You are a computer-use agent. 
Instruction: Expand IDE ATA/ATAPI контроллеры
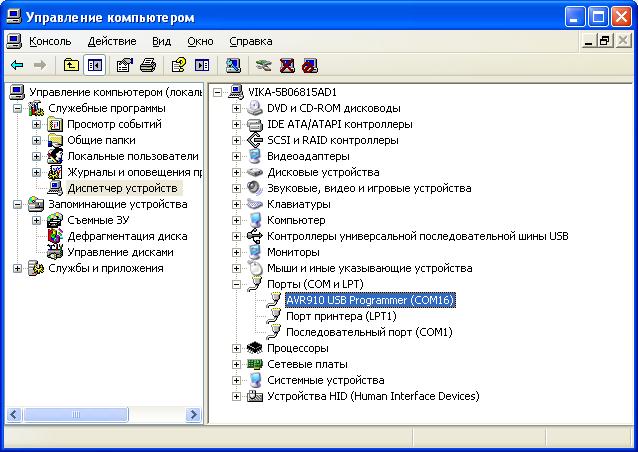[236, 124]
